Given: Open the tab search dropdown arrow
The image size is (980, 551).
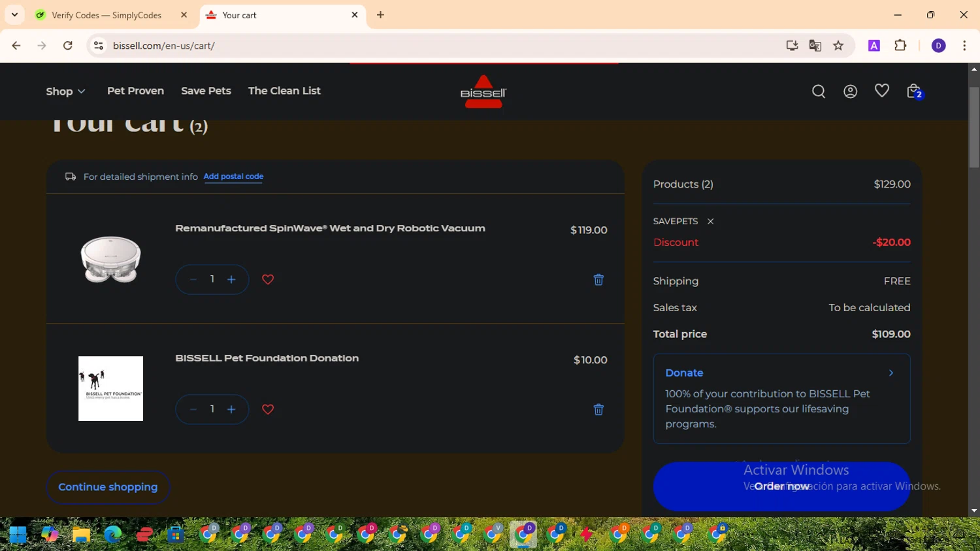Looking at the screenshot, I should [14, 14].
